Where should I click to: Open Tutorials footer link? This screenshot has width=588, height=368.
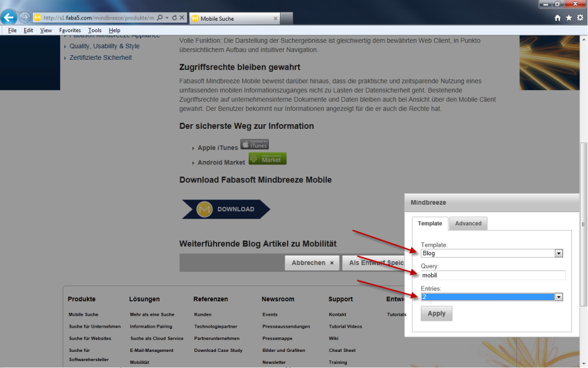click(x=397, y=315)
